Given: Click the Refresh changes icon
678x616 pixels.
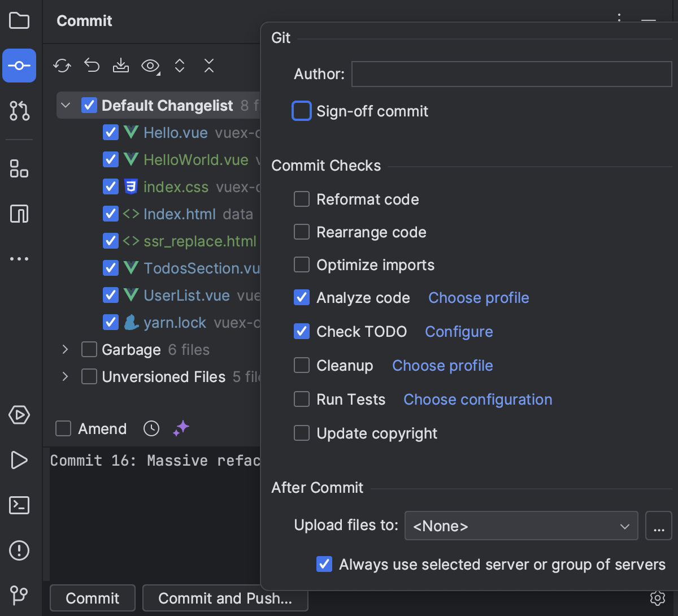Looking at the screenshot, I should coord(62,66).
